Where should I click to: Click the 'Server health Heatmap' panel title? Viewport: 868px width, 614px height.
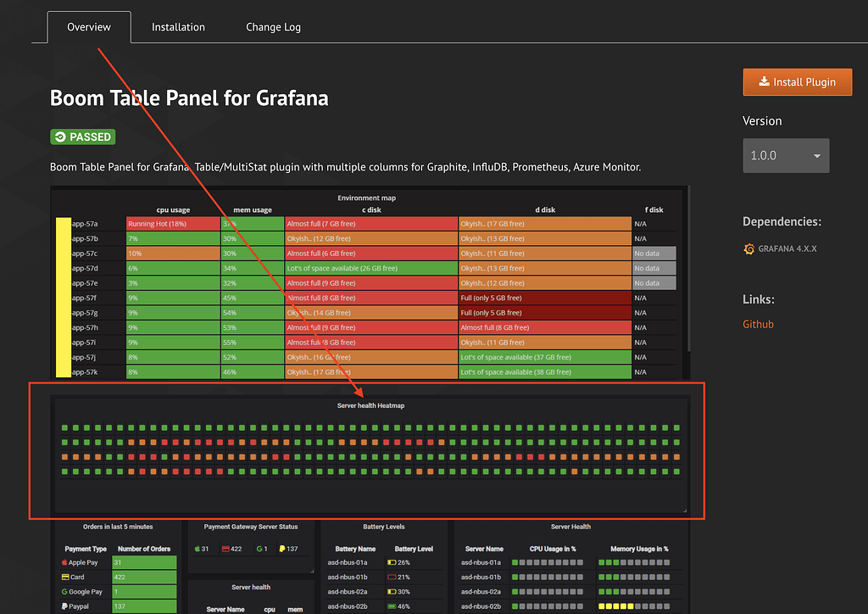371,406
